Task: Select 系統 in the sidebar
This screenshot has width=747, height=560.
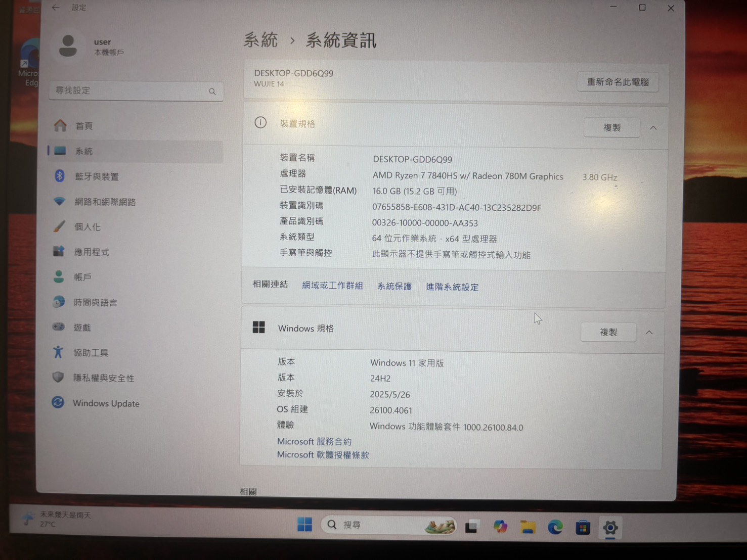Action: [x=135, y=151]
